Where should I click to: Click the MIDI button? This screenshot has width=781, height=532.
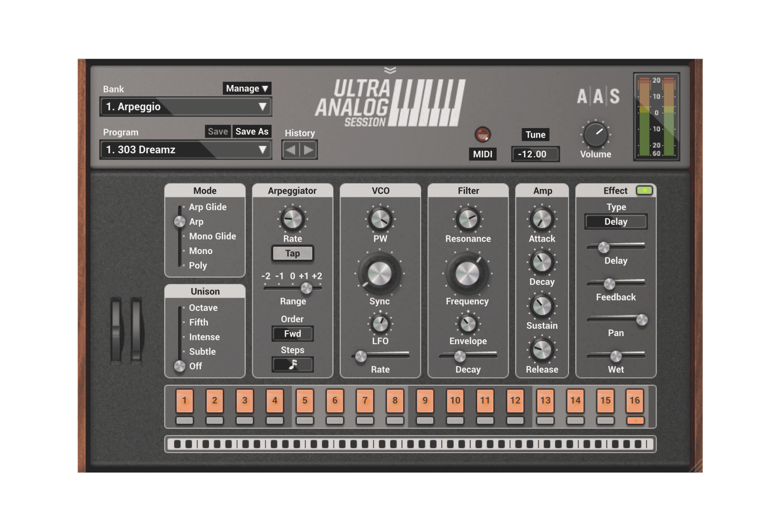[x=482, y=154]
